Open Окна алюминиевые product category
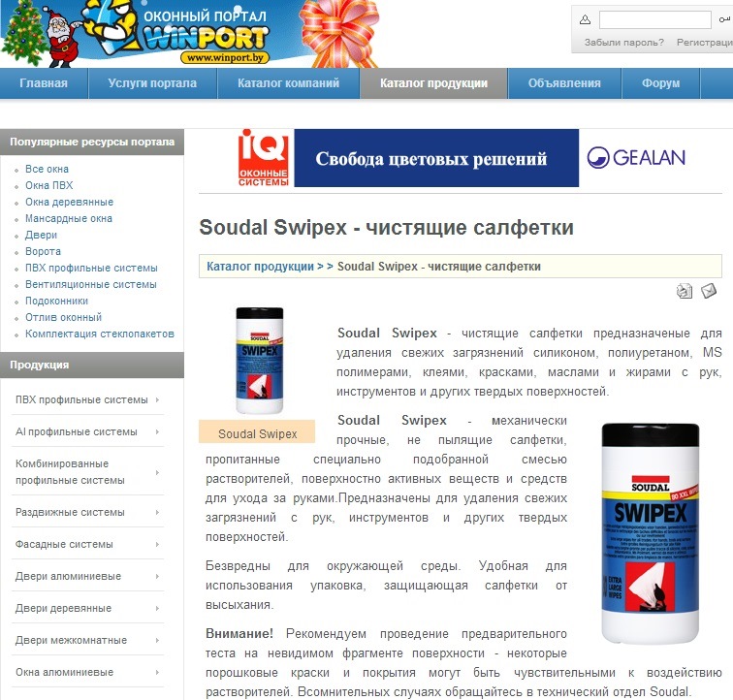Viewport: 733px width, 700px height. click(65, 672)
